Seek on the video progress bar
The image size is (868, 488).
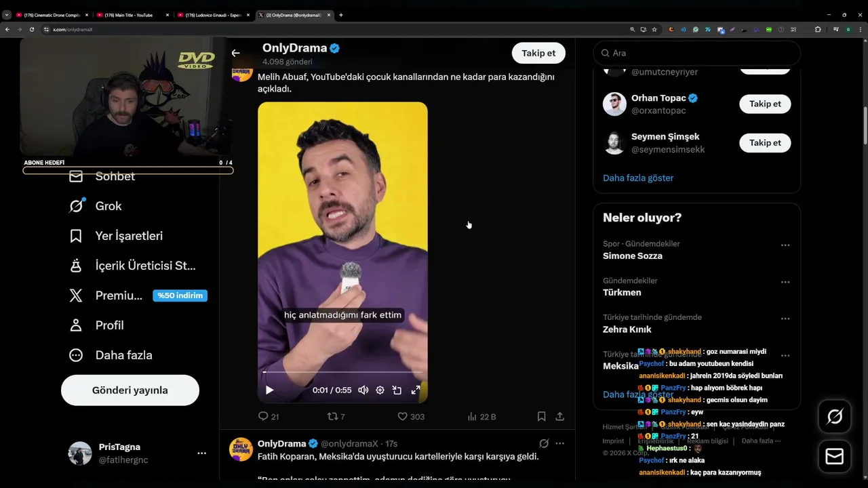pyautogui.click(x=342, y=372)
